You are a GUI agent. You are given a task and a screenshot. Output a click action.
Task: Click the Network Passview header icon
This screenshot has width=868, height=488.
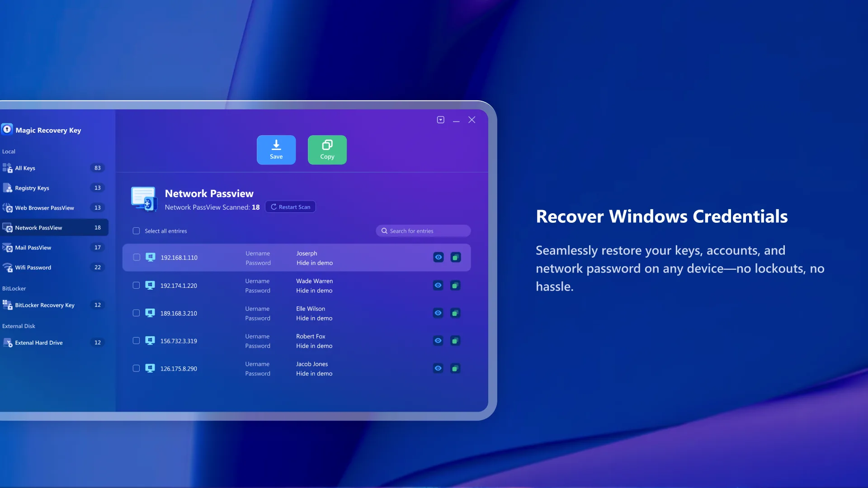pyautogui.click(x=144, y=199)
